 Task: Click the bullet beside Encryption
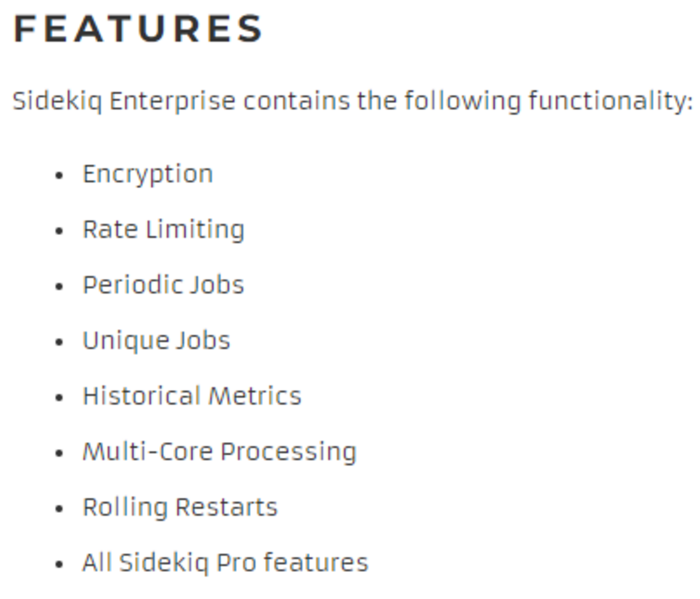[x=59, y=175]
